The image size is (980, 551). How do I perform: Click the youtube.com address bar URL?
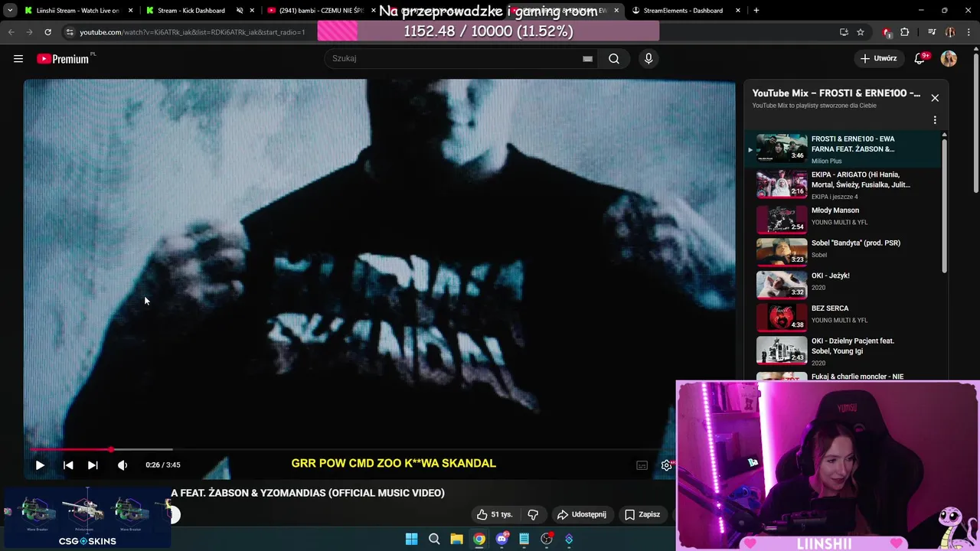tap(192, 32)
